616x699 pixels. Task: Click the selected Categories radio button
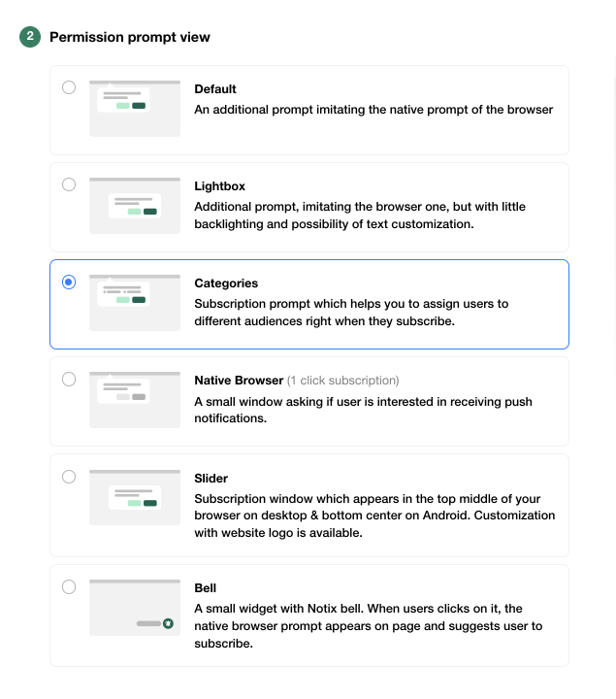69,283
